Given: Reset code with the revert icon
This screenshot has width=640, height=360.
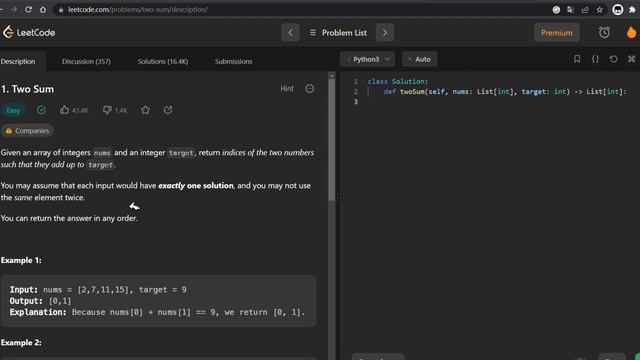Looking at the screenshot, I should 613,59.
